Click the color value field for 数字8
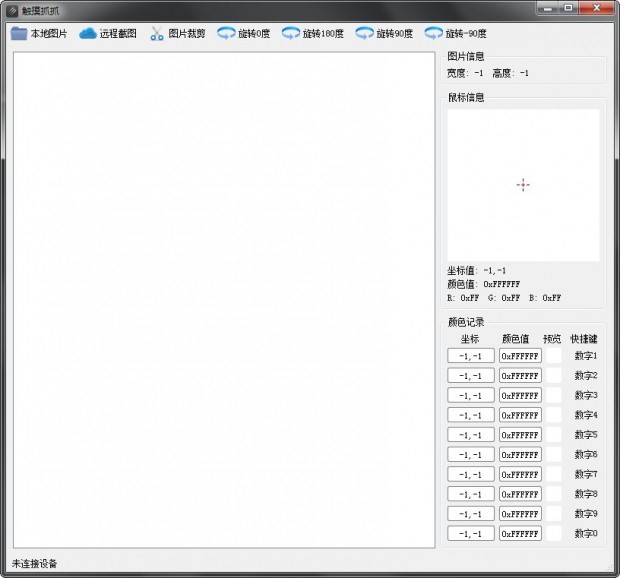 click(520, 494)
